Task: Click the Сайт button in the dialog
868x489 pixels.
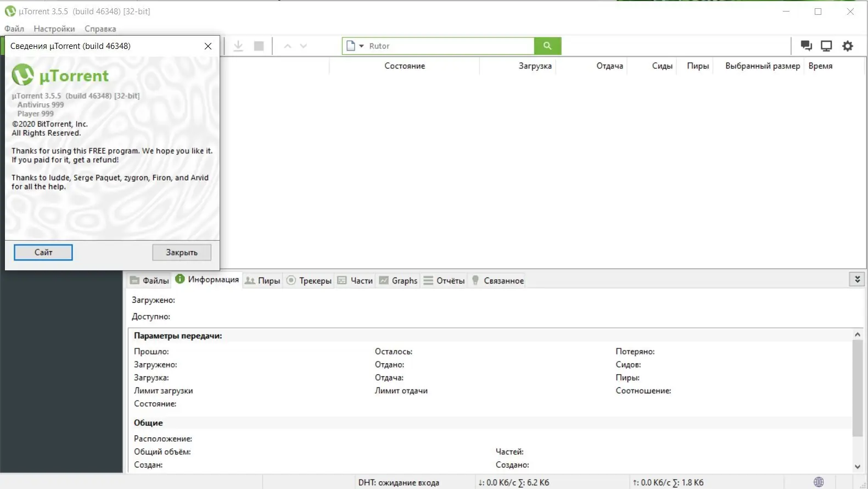Action: coord(43,253)
